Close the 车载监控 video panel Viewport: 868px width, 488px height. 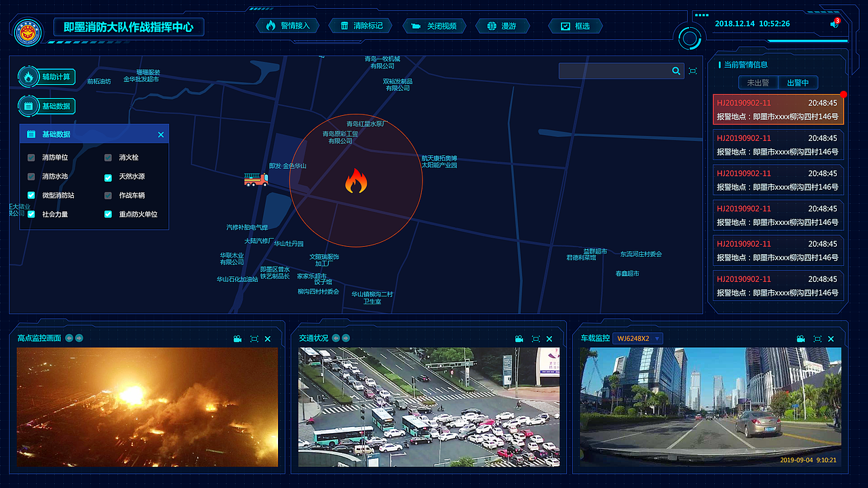point(831,339)
